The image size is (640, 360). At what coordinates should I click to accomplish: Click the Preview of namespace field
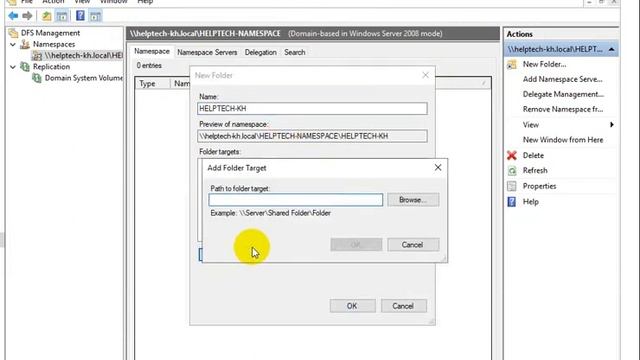click(x=312, y=136)
